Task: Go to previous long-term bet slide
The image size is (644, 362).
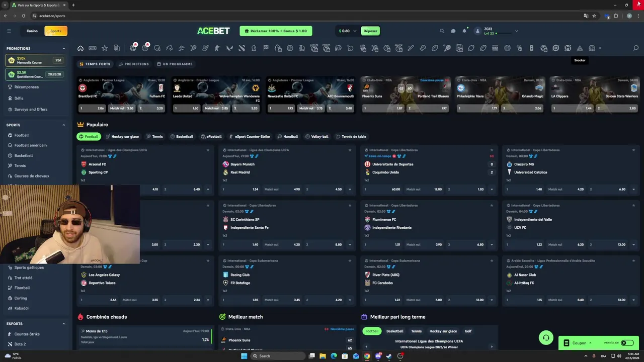Action: click(x=366, y=346)
